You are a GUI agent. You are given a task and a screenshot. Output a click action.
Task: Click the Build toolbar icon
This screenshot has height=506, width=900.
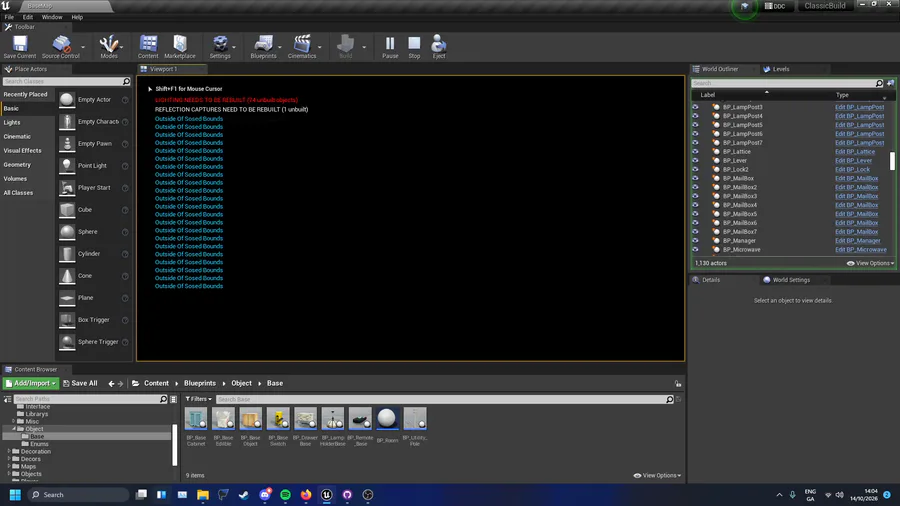[346, 46]
